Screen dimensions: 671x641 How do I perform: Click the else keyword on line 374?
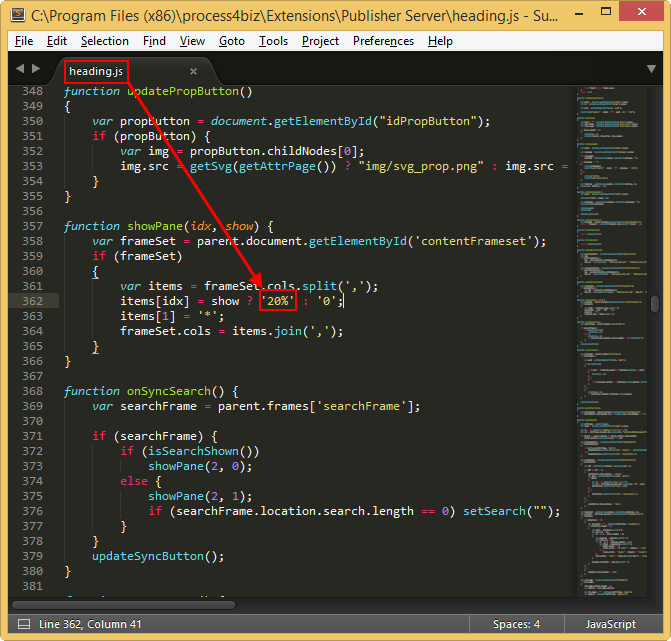click(x=134, y=481)
